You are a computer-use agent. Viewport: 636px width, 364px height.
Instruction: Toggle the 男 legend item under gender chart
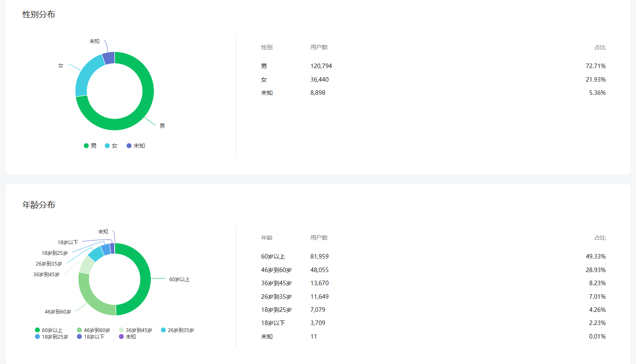[x=90, y=146]
